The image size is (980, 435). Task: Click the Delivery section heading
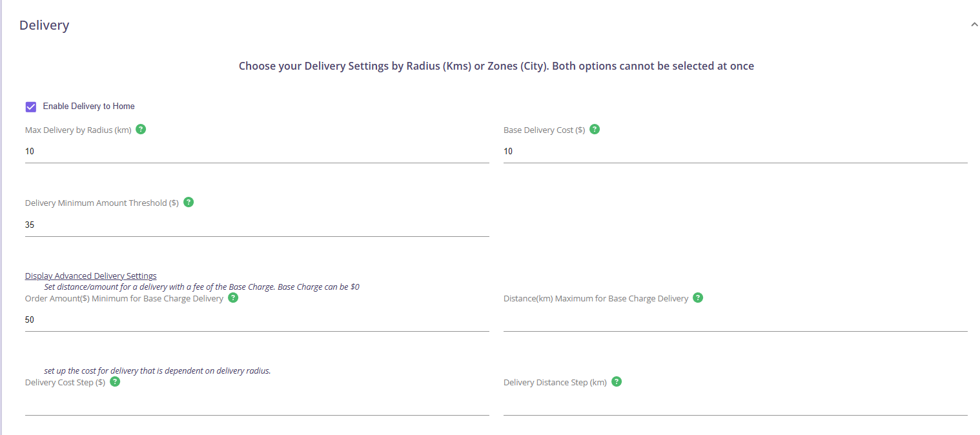click(44, 25)
